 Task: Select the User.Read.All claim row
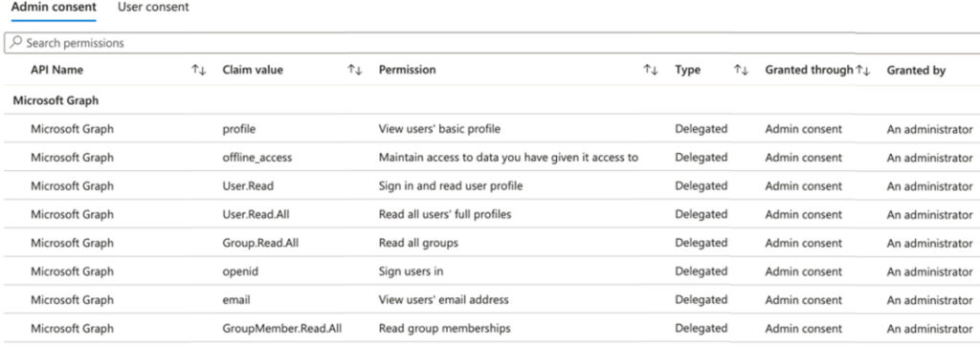(x=490, y=214)
